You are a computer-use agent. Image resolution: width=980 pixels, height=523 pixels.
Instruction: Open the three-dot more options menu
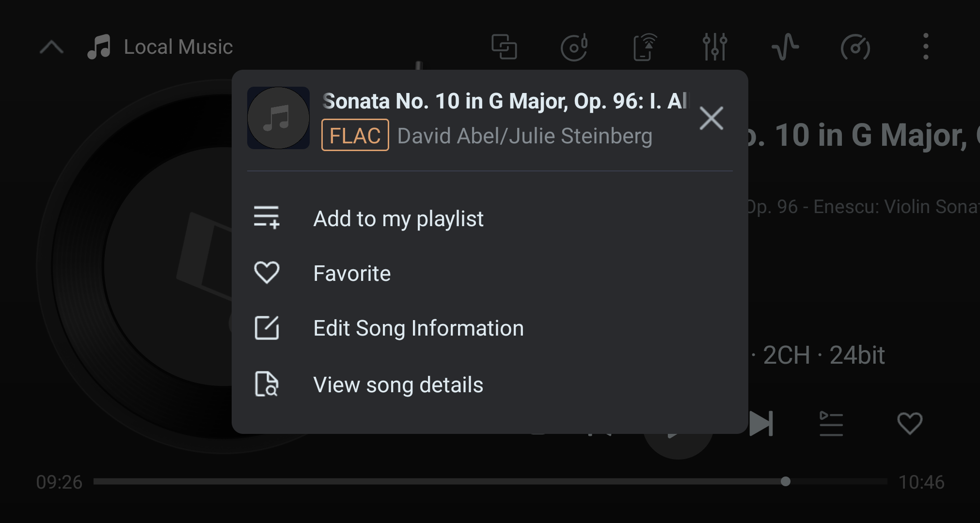(x=926, y=46)
